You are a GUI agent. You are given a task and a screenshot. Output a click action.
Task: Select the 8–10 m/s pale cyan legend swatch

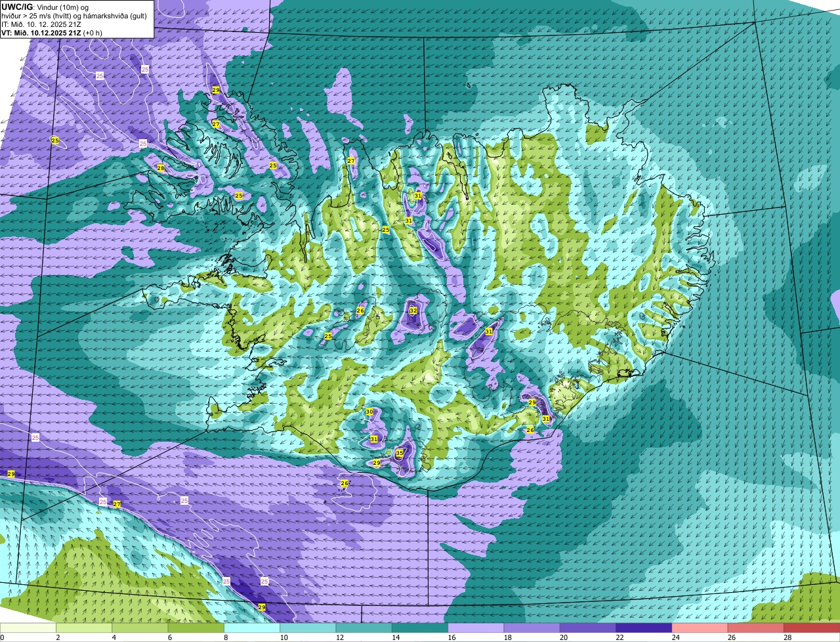tap(252, 628)
